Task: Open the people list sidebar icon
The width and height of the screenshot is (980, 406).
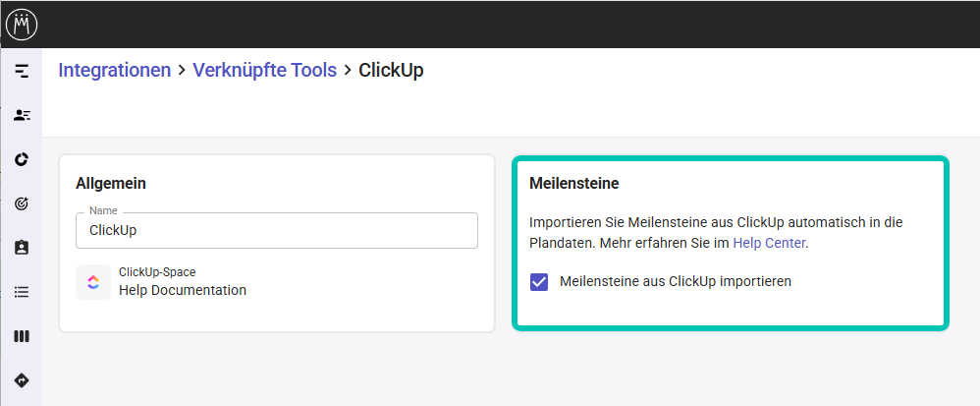Action: click(x=22, y=115)
